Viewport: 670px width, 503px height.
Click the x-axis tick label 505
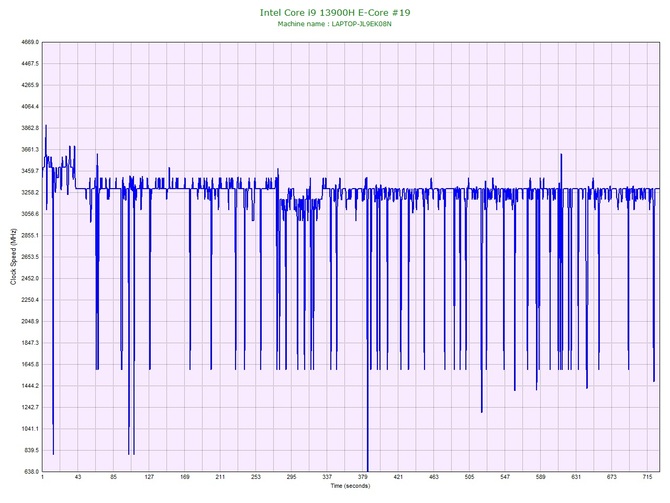tap(469, 477)
